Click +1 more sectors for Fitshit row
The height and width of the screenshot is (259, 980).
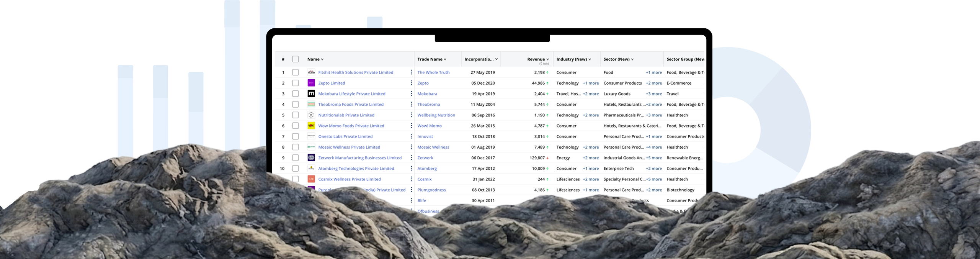point(654,72)
